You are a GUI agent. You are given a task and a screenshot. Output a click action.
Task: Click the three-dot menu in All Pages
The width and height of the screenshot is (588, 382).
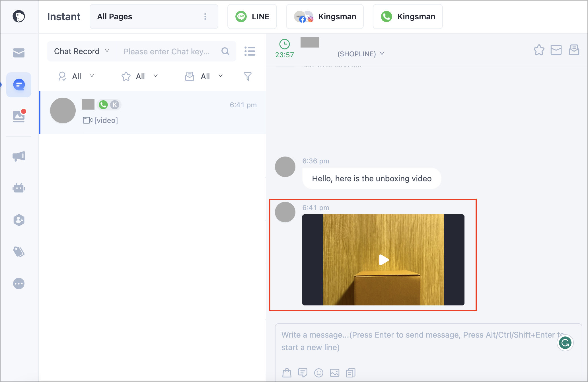click(205, 17)
